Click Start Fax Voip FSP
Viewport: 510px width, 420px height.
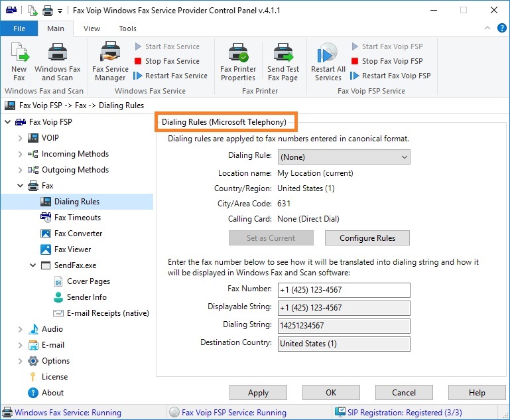pyautogui.click(x=387, y=46)
